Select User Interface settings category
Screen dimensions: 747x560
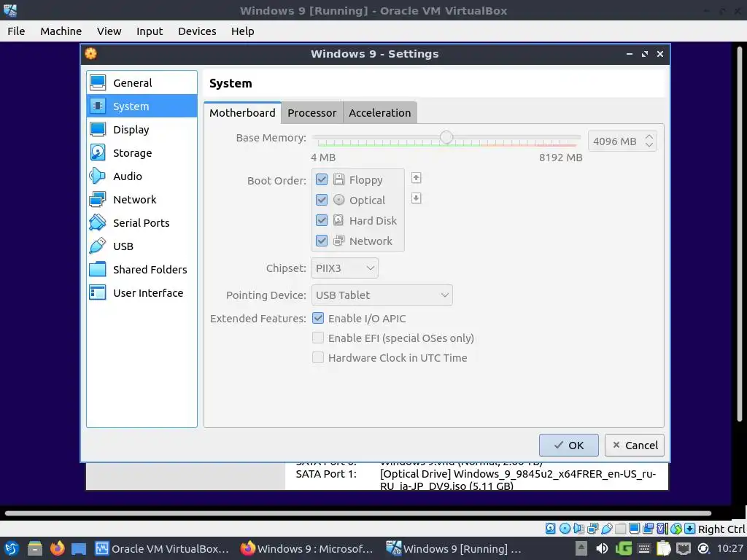click(x=142, y=293)
